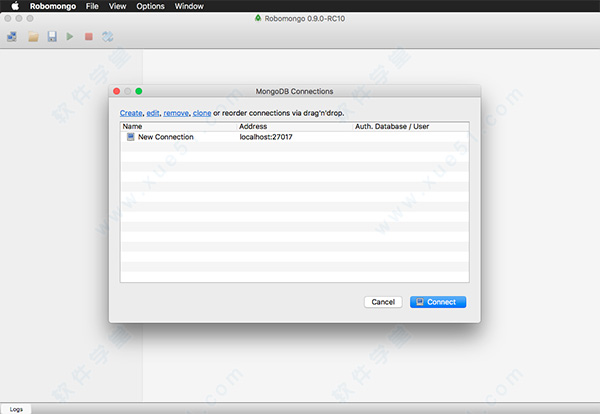This screenshot has width=600, height=414.
Task: Sort by the Name column header
Action: (x=178, y=126)
